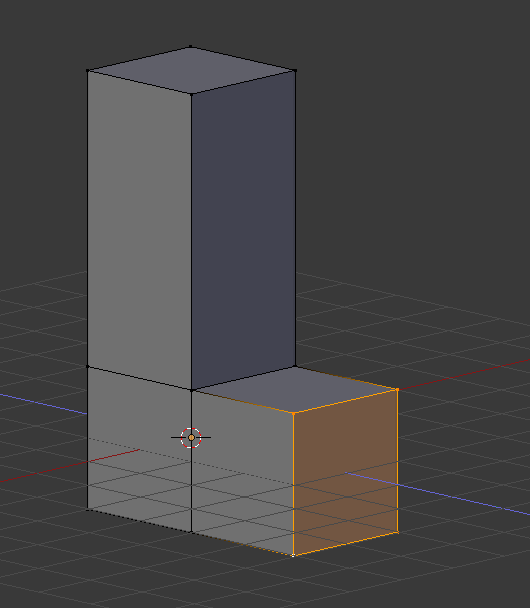Pick the front top corner vertex of the tall column
This screenshot has width=530, height=608.
pos(192,94)
